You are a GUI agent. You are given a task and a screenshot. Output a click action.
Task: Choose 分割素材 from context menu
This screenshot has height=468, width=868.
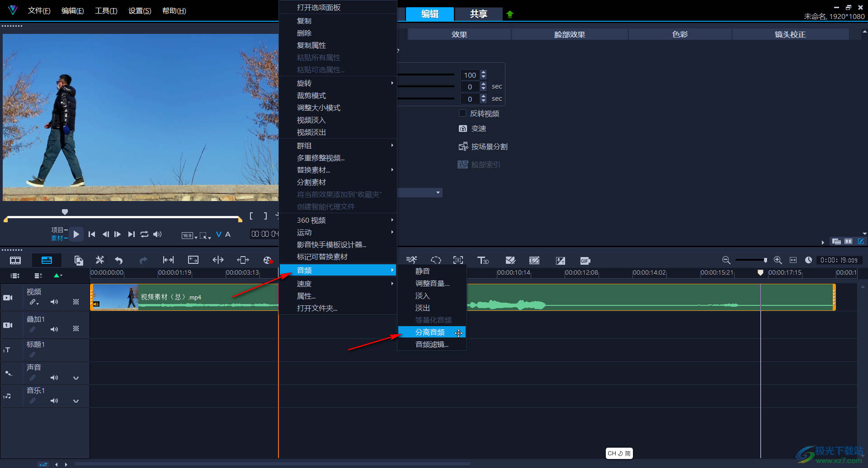(x=338, y=182)
